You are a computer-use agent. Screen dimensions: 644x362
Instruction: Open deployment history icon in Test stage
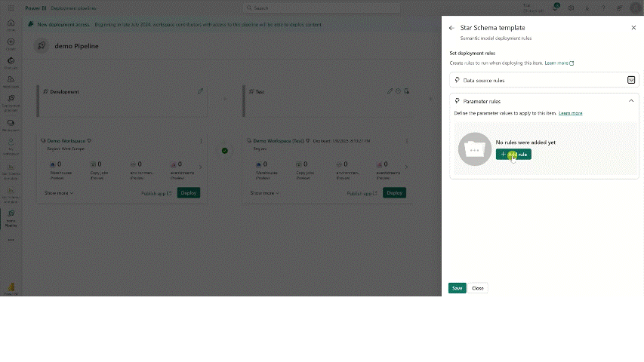399,91
